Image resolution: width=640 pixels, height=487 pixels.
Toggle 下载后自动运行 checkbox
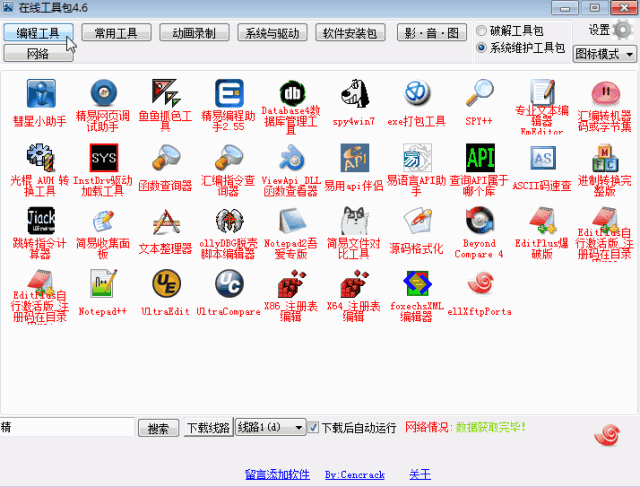click(313, 427)
